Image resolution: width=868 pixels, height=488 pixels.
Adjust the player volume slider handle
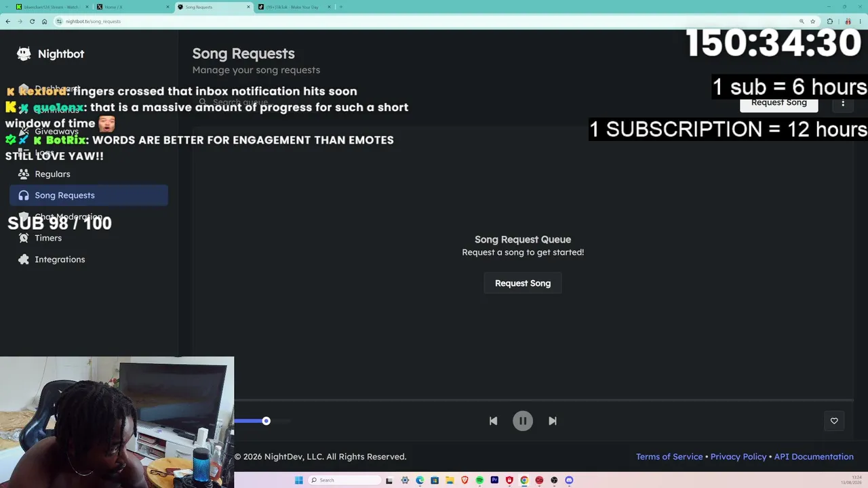[267, 421]
